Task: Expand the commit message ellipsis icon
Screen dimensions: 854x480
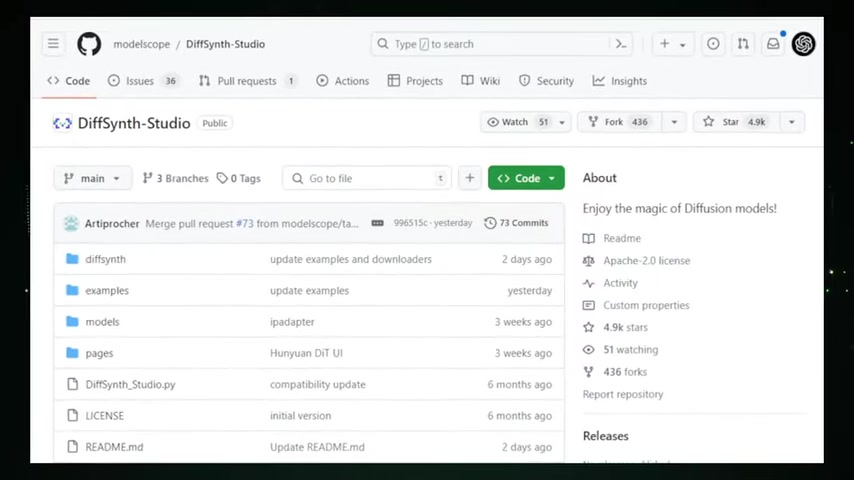Action: coord(377,223)
